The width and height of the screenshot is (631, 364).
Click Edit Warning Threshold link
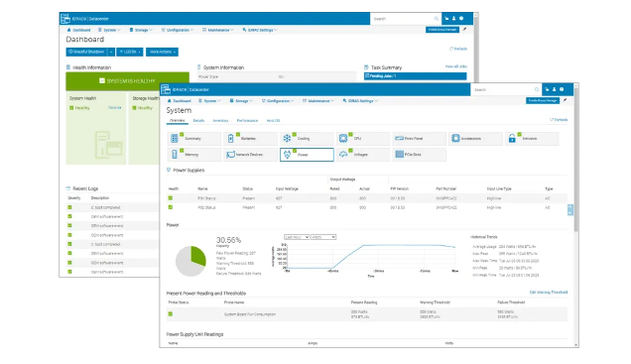549,292
